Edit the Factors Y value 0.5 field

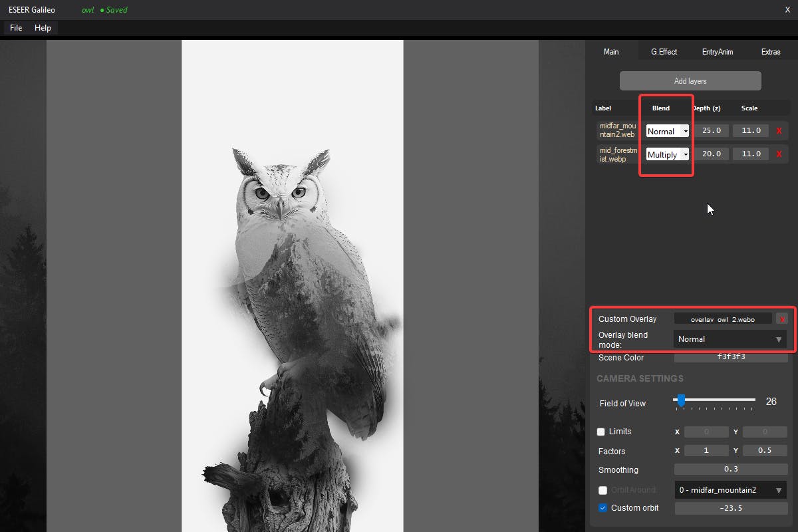[x=765, y=451]
